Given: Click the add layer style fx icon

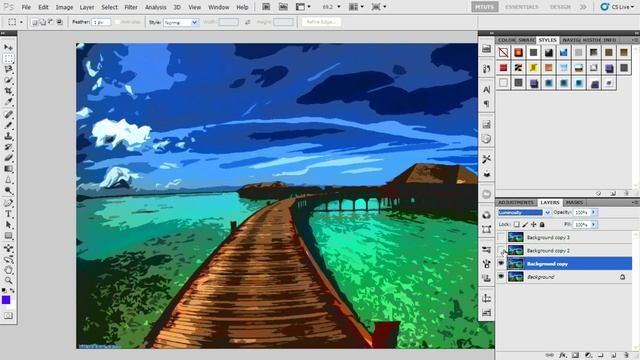Looking at the screenshot, I should 563,356.
